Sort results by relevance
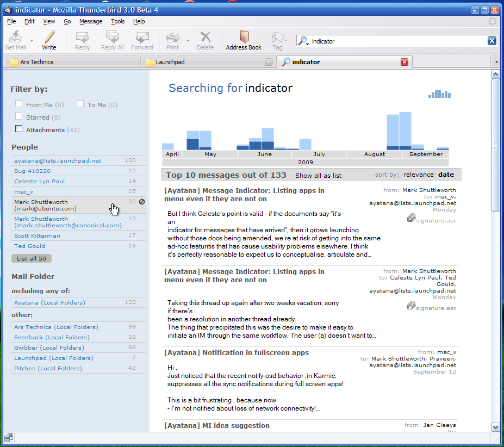 coord(419,175)
